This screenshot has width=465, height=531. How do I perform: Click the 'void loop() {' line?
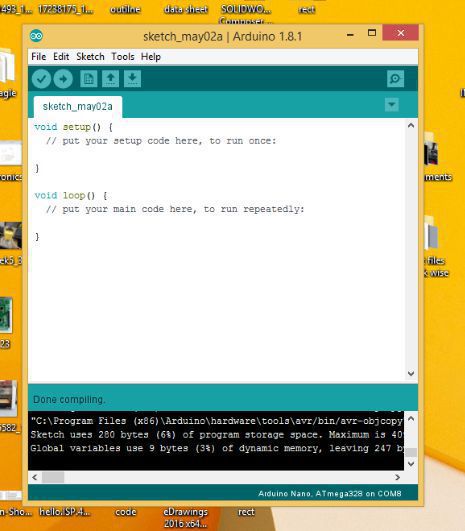[71, 195]
